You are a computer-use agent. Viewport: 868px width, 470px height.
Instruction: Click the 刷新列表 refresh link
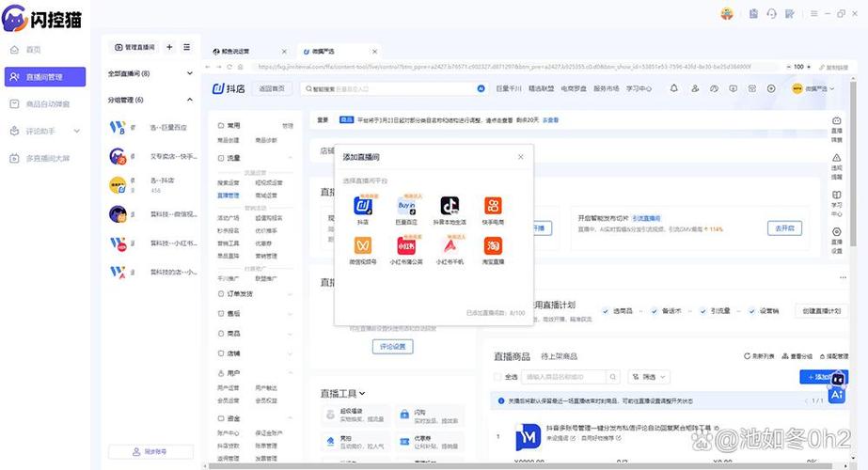[759, 356]
